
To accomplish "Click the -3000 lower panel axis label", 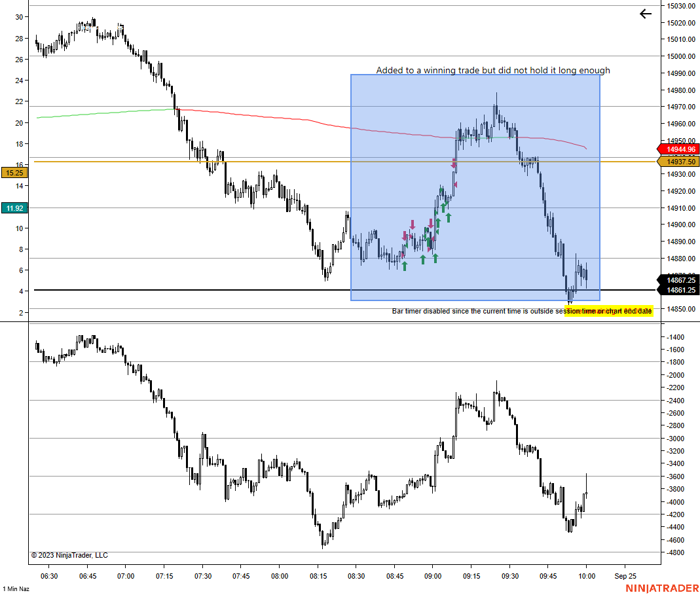I will point(675,439).
